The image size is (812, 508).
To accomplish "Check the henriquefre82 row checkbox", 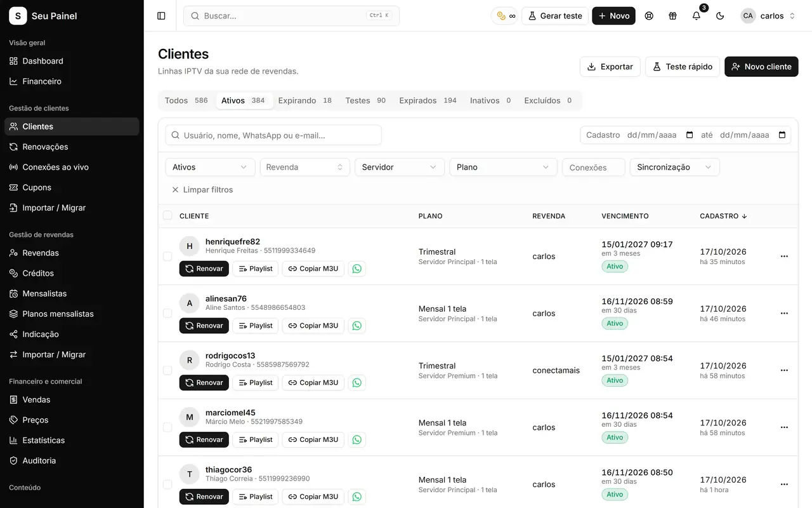I will tap(167, 257).
